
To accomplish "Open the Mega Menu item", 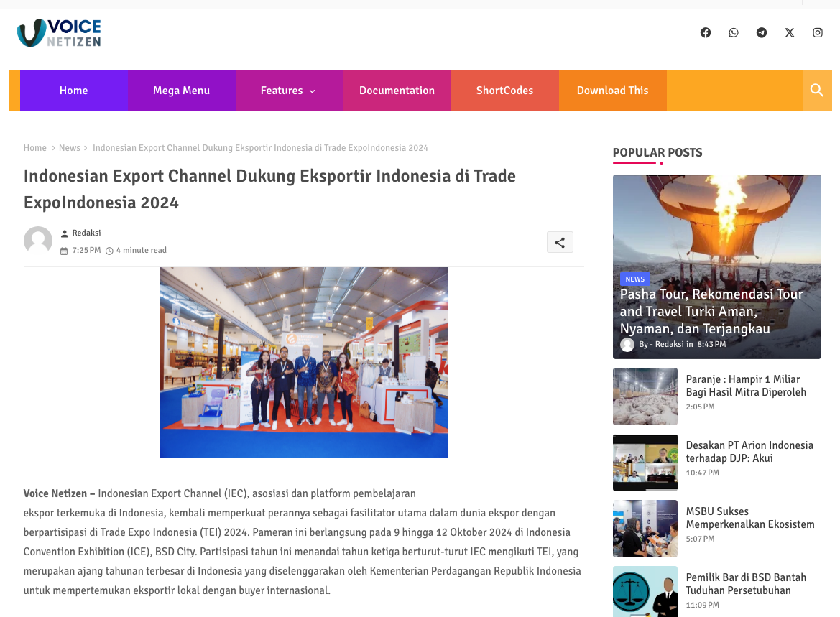I will coord(182,91).
